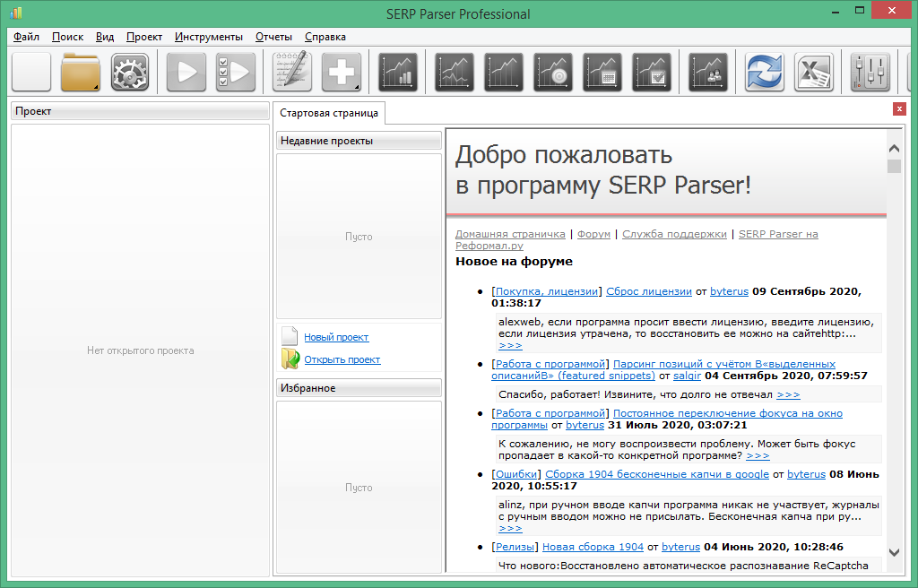Open the Инструменты menu
The height and width of the screenshot is (588, 918).
pyautogui.click(x=208, y=37)
